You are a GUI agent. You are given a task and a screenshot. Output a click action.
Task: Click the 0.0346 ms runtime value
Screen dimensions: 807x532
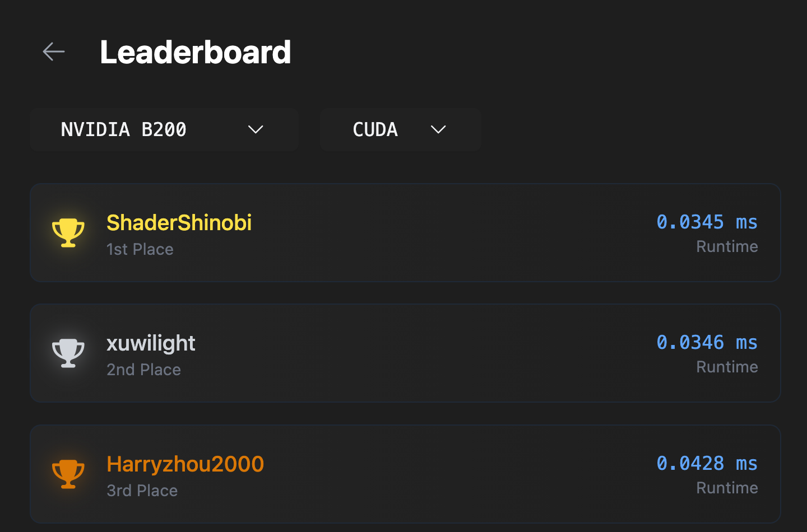(707, 343)
